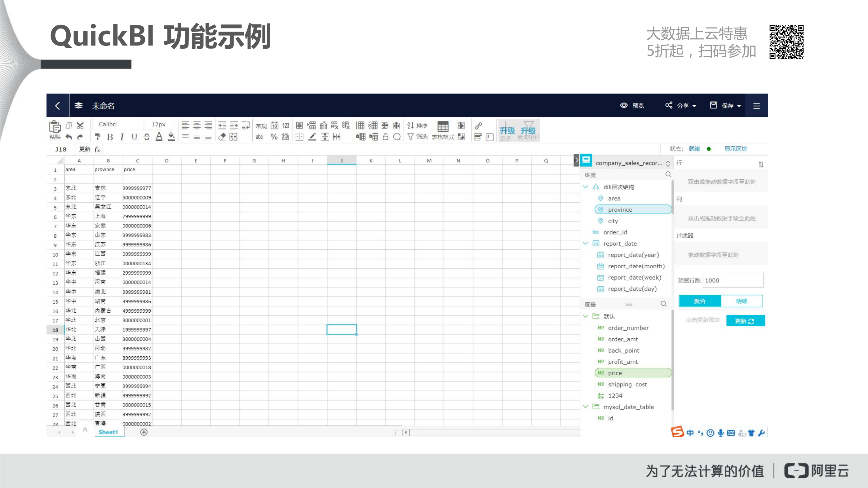Image resolution: width=868 pixels, height=488 pixels.
Task: Toggle italic formatting
Action: pyautogui.click(x=122, y=137)
